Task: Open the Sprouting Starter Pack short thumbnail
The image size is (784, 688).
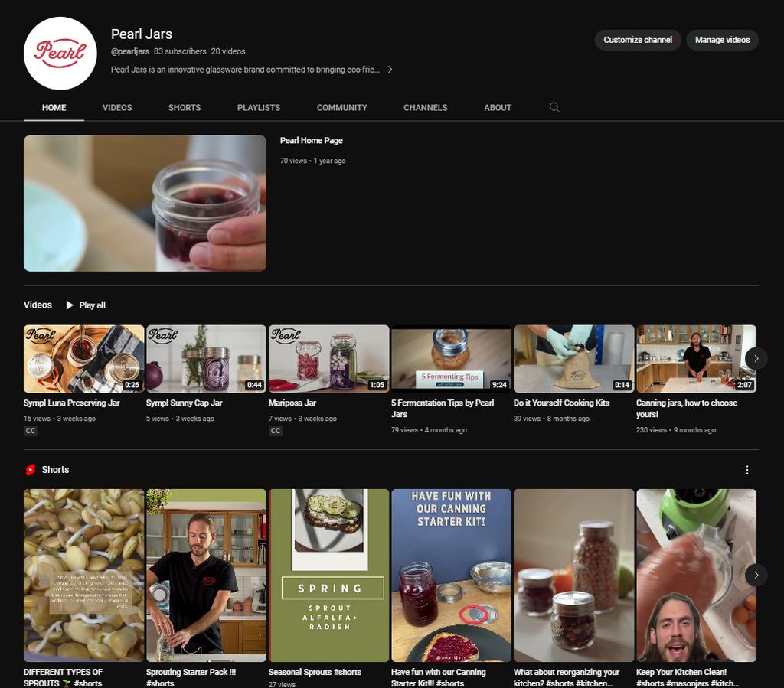Action: tap(206, 576)
